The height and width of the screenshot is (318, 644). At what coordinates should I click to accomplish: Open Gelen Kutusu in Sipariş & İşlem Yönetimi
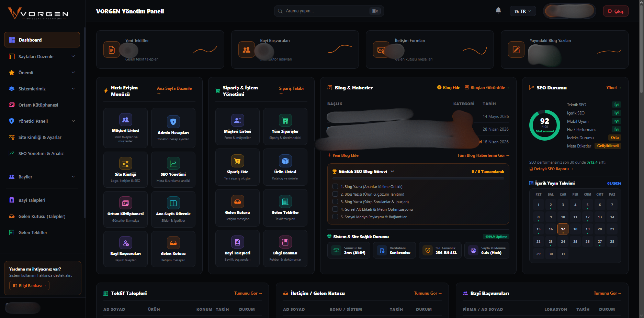pos(237,208)
